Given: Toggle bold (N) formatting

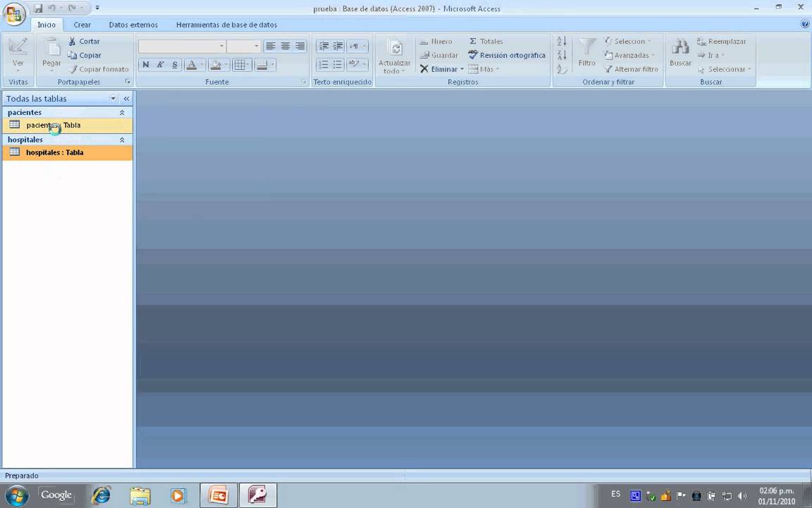Looking at the screenshot, I should tap(145, 65).
